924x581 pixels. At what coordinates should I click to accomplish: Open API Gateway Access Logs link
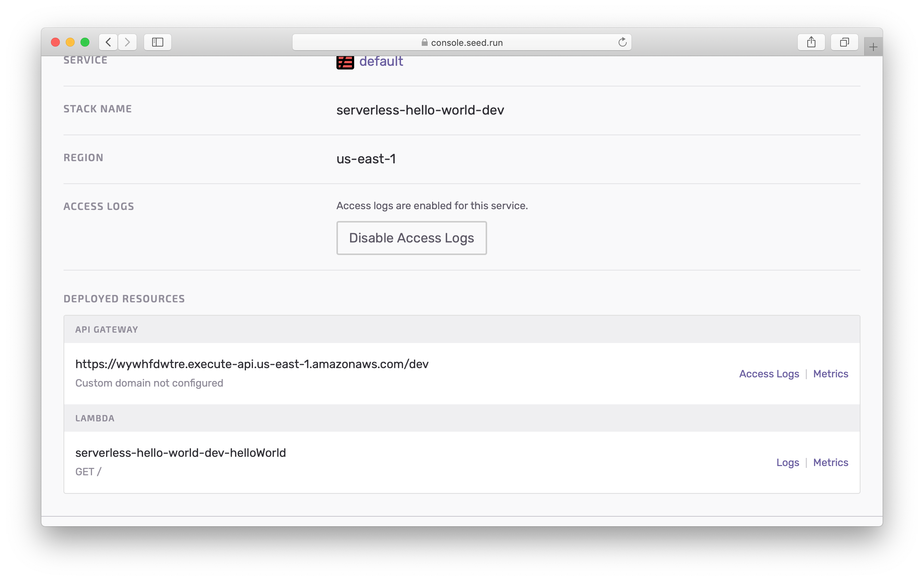tap(769, 374)
